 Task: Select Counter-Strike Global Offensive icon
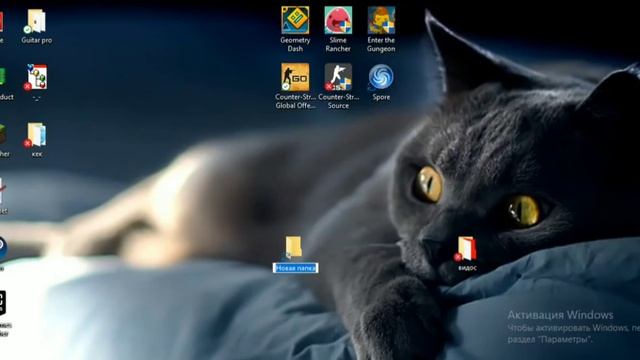tap(295, 77)
